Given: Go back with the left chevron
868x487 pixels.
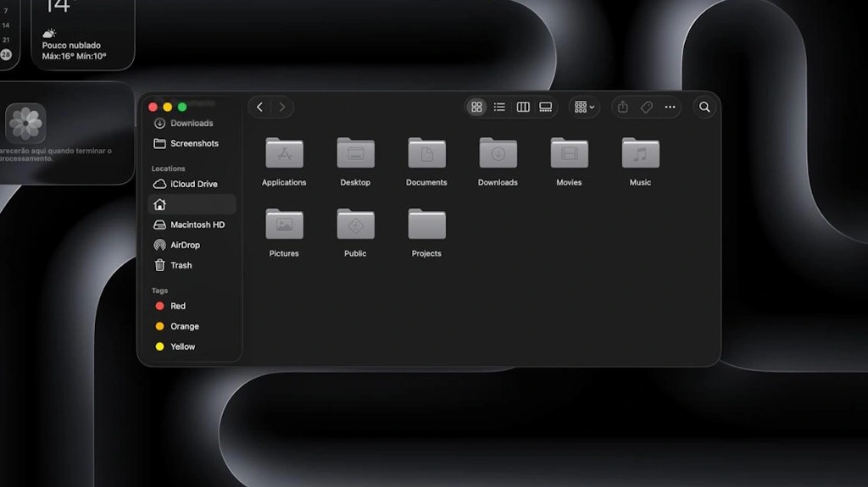Looking at the screenshot, I should coord(259,107).
